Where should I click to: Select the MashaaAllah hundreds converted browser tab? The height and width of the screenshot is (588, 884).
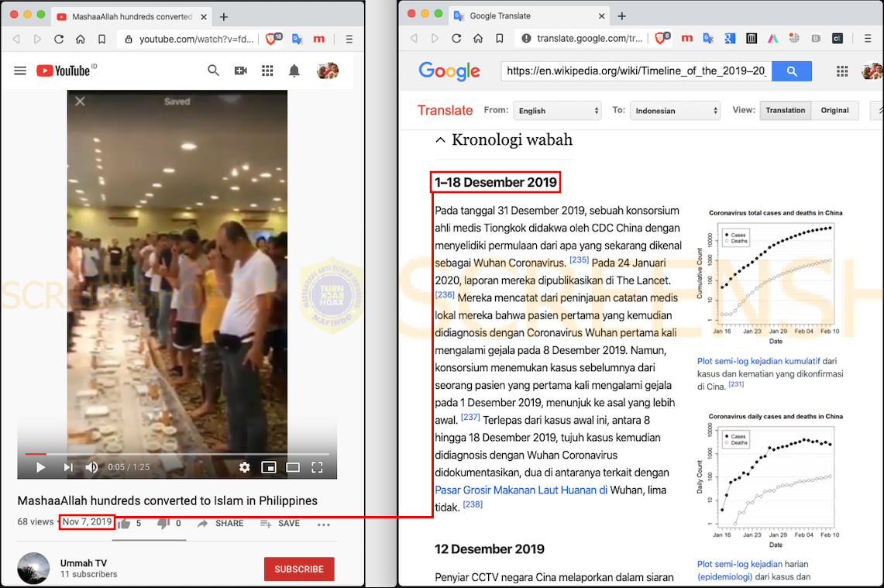(x=132, y=17)
